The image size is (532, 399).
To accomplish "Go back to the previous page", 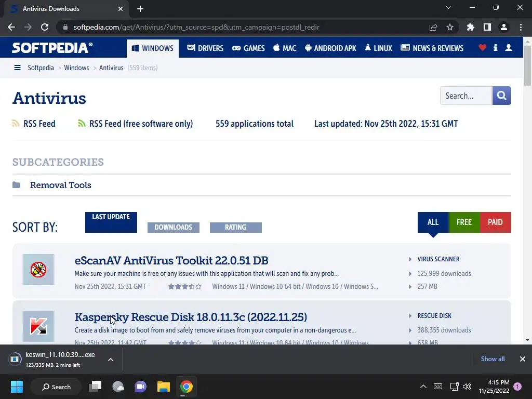I will (x=11, y=27).
